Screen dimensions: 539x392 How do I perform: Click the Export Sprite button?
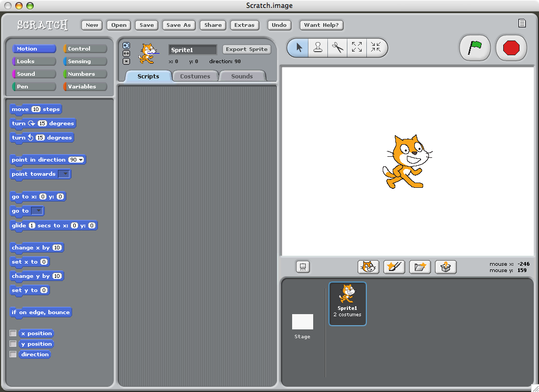[x=247, y=49]
